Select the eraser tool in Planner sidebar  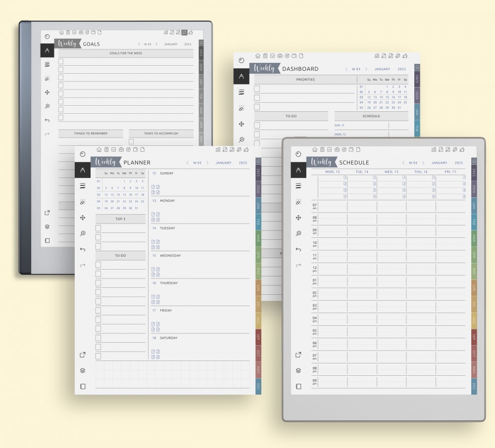click(x=83, y=202)
